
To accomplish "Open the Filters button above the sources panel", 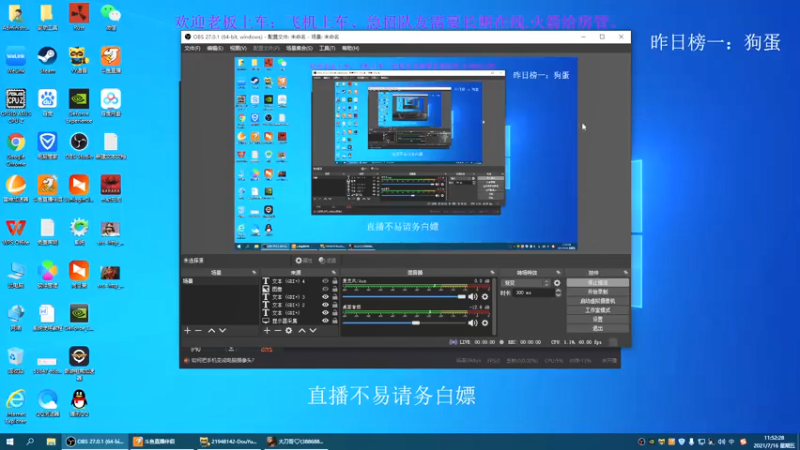I will click(327, 260).
